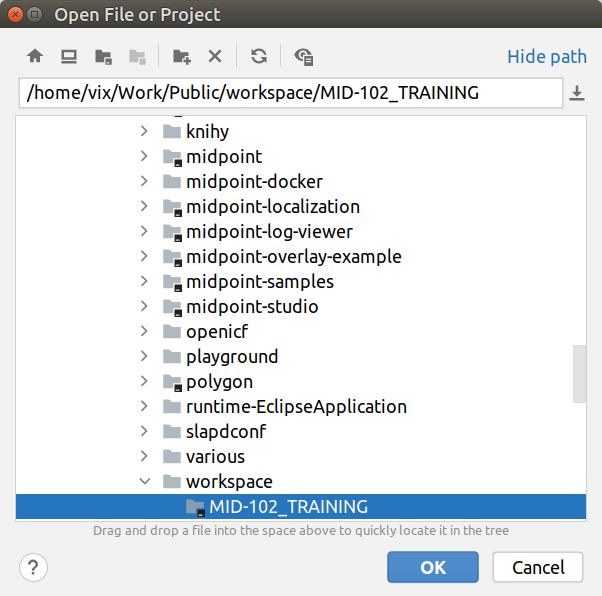Create a new folder with the toolbar icon
Viewport: 602px width, 596px height.
[182, 57]
